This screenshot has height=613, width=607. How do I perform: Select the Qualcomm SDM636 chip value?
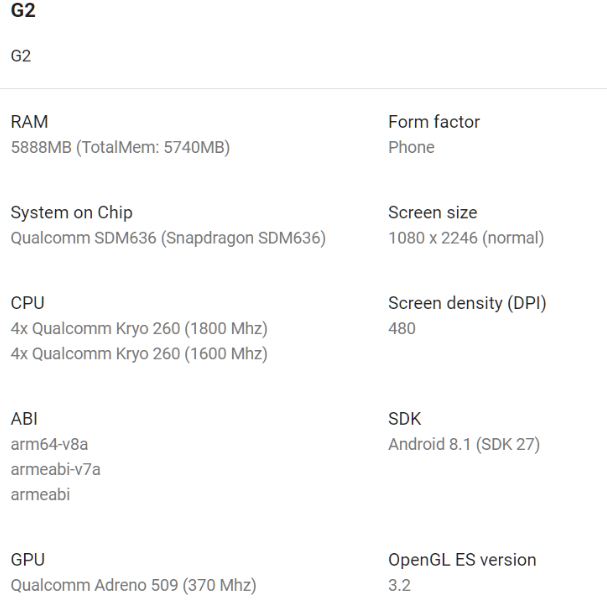click(168, 238)
